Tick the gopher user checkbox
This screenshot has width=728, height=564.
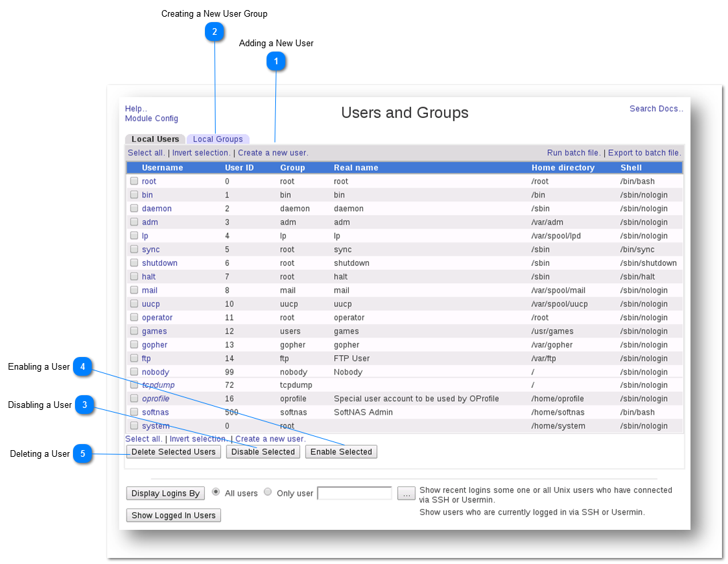(x=134, y=344)
